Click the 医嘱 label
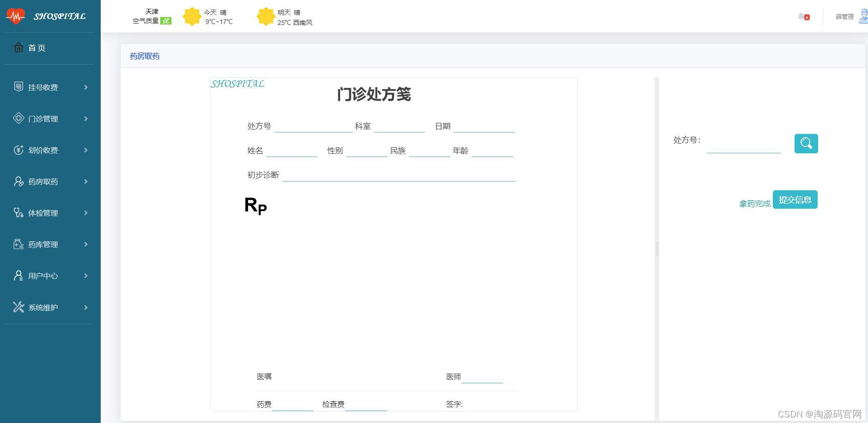The image size is (868, 423). [x=264, y=377]
